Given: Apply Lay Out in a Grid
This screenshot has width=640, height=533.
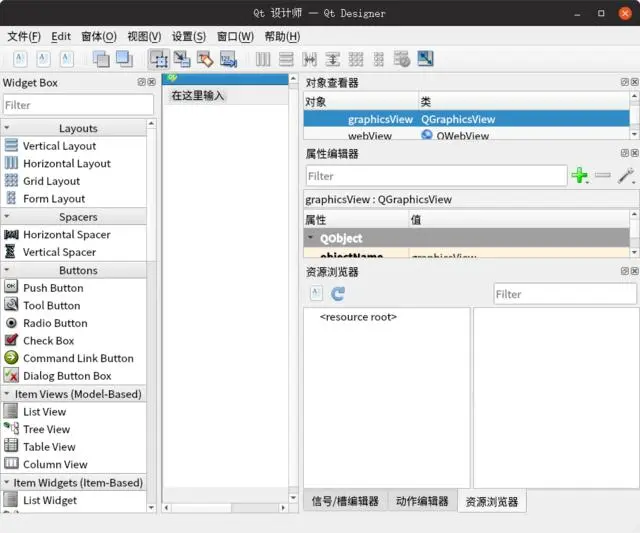Looking at the screenshot, I should (356, 59).
